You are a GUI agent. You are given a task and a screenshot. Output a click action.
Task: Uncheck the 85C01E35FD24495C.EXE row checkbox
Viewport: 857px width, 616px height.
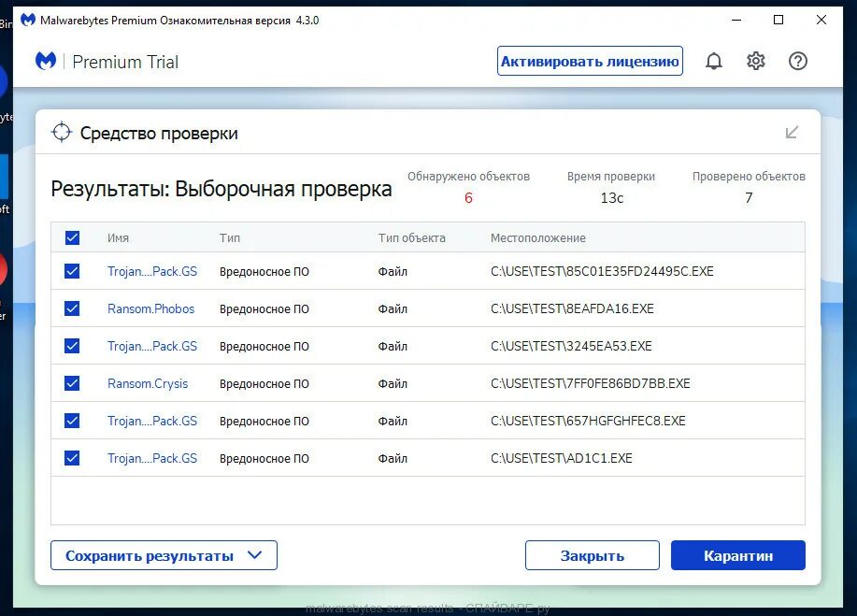[x=72, y=271]
